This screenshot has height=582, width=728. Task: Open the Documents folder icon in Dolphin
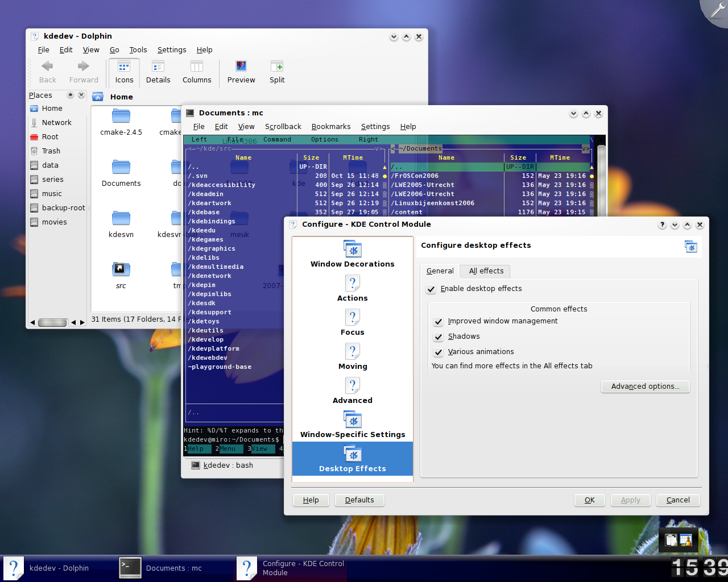coord(121,173)
